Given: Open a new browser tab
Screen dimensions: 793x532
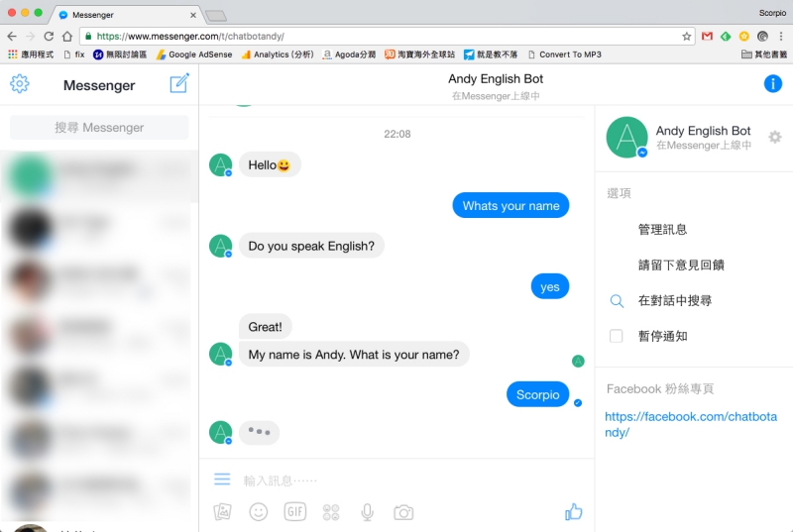Looking at the screenshot, I should point(216,16).
